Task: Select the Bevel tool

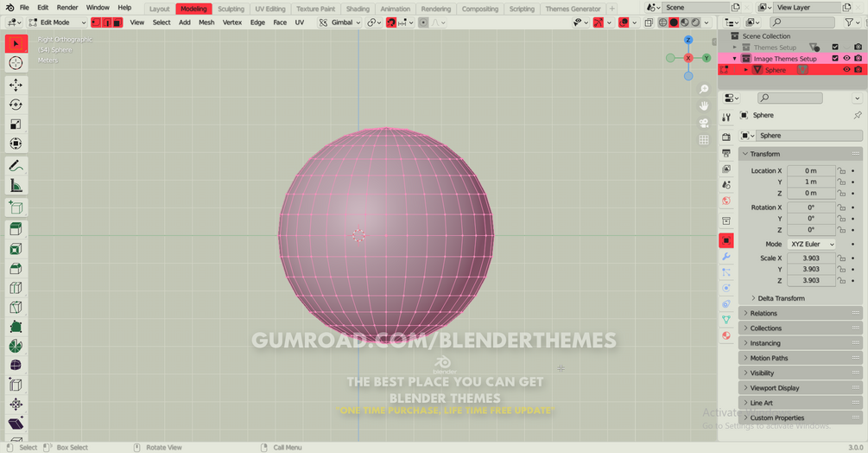Action: (16, 269)
